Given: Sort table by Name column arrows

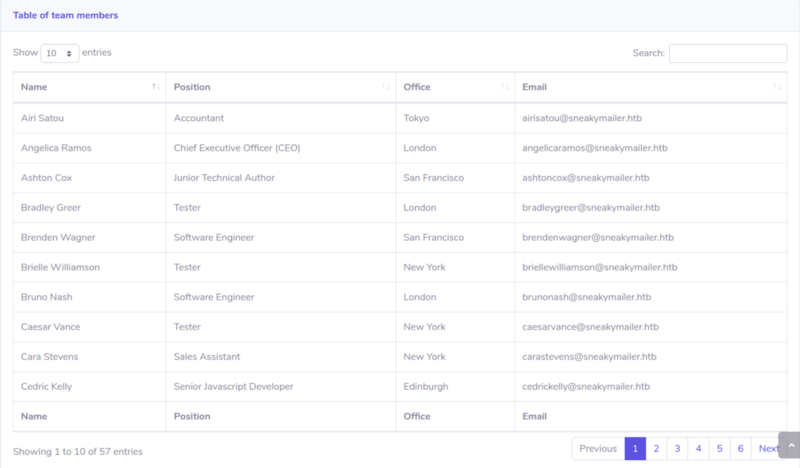Looking at the screenshot, I should [156, 87].
